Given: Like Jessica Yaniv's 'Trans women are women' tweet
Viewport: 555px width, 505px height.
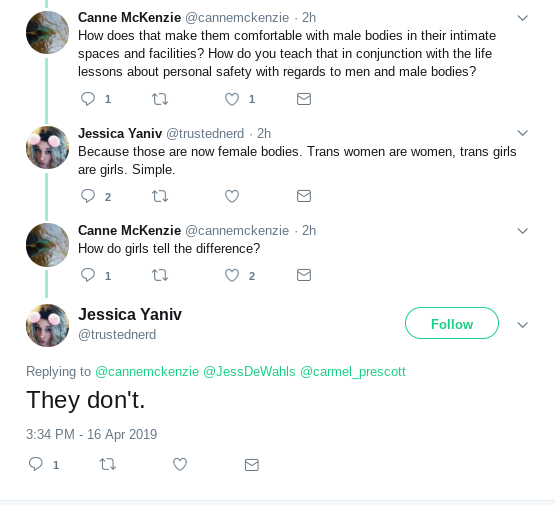Looking at the screenshot, I should (x=232, y=196).
